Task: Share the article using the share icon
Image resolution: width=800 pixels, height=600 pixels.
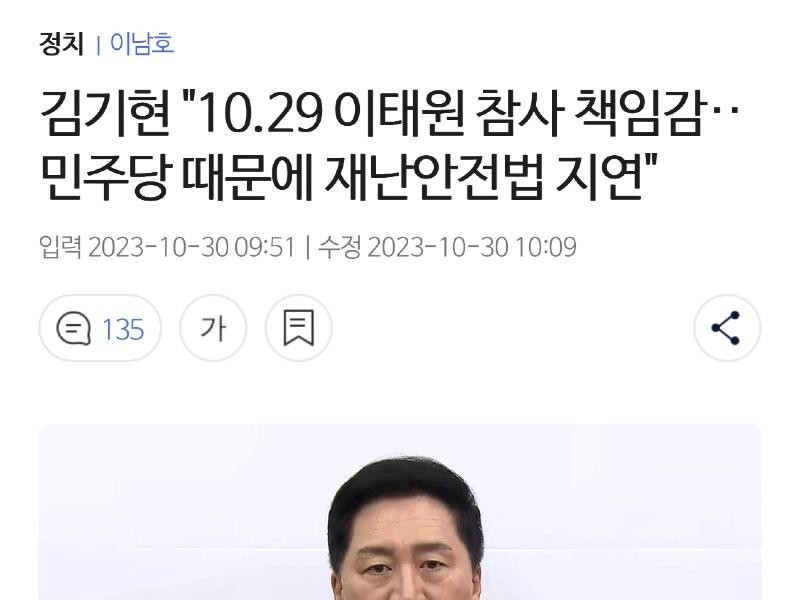Action: point(727,328)
